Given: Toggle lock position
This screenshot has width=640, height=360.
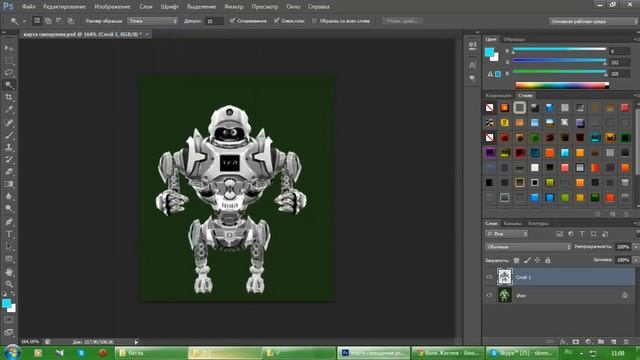Looking at the screenshot, I should click(x=537, y=260).
